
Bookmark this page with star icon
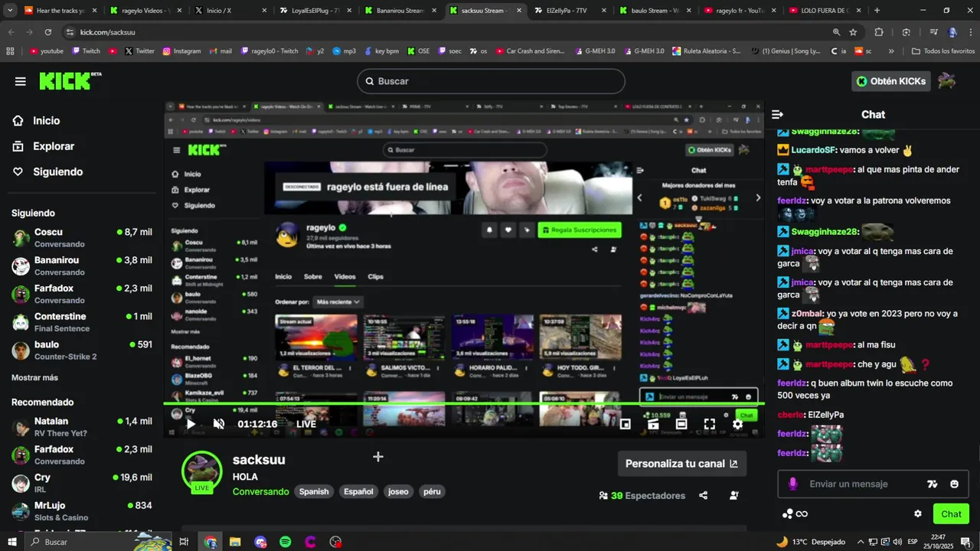click(853, 32)
